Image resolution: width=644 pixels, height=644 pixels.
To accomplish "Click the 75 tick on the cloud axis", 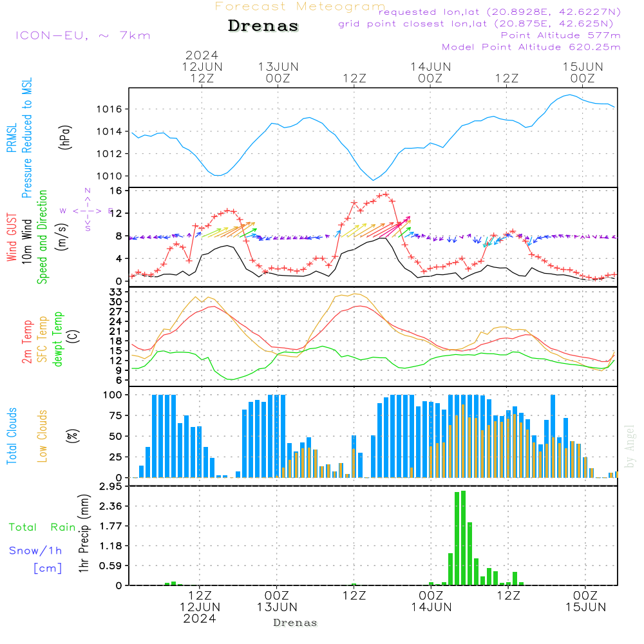I will 116,415.
